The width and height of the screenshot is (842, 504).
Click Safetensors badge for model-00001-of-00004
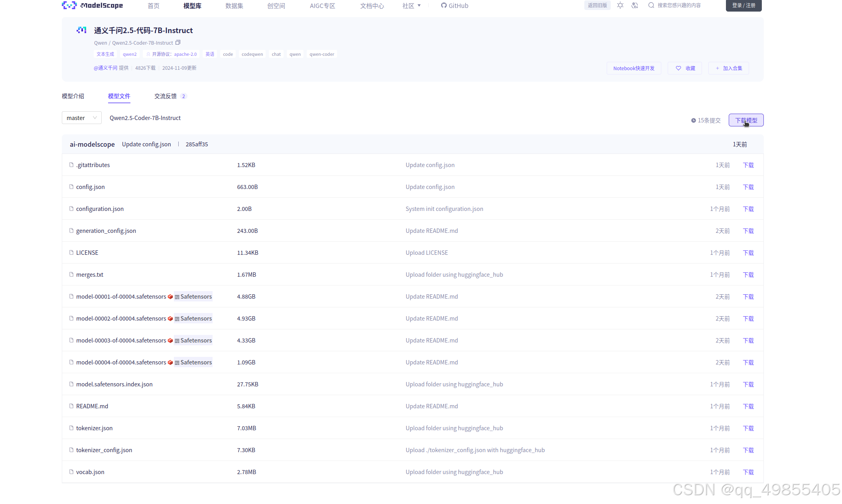tap(193, 296)
